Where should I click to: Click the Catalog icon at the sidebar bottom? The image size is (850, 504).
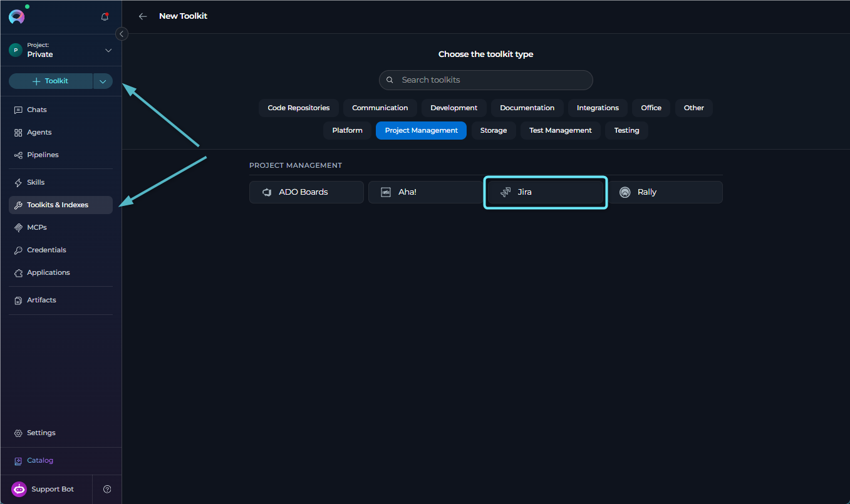(x=18, y=461)
